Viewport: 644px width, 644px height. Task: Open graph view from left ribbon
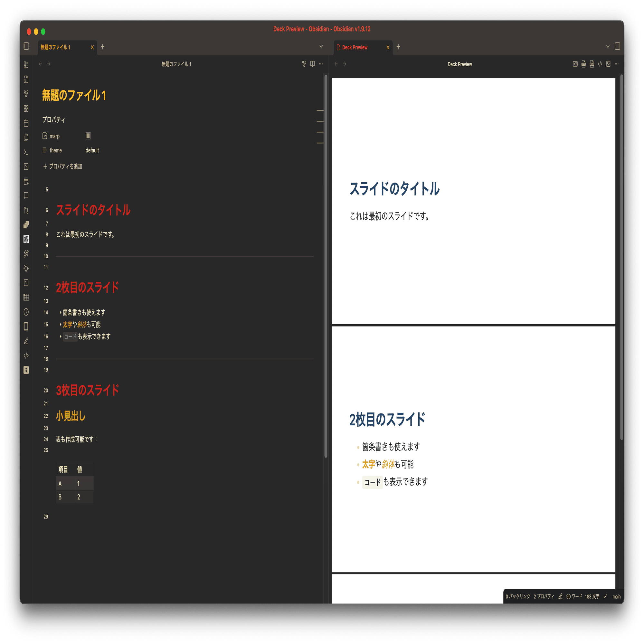point(26,94)
